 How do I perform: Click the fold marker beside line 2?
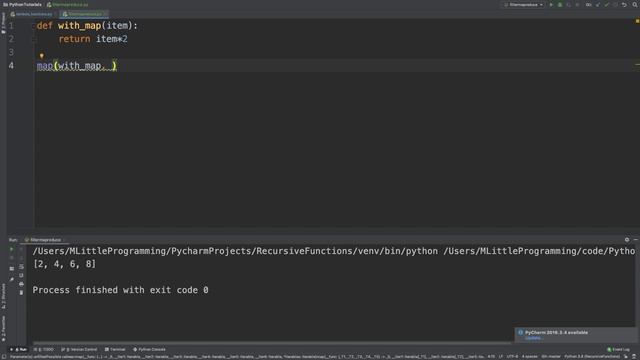(34, 39)
